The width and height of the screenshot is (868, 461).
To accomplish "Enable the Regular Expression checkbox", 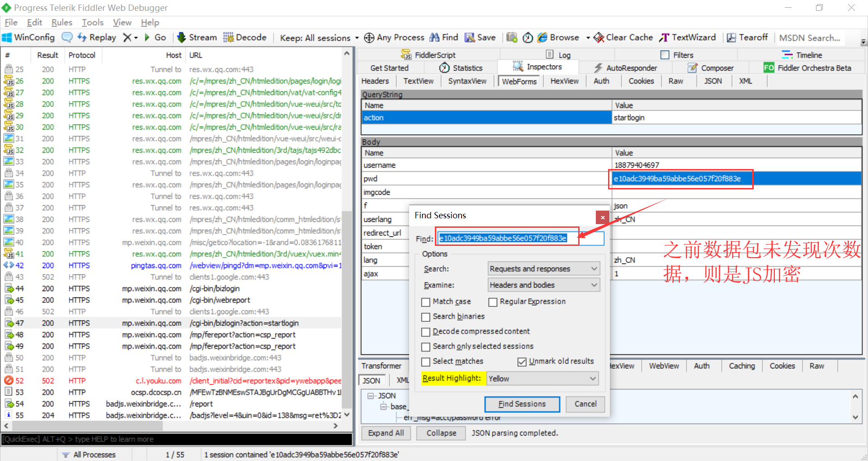I will point(493,302).
